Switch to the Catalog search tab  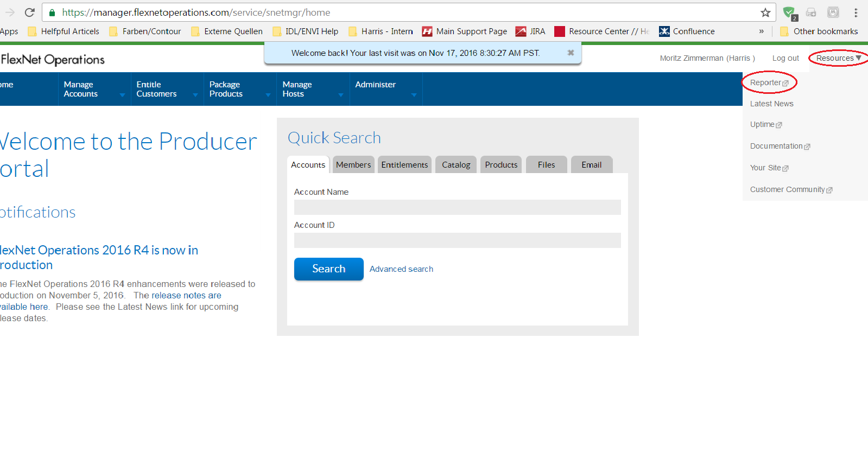click(456, 165)
